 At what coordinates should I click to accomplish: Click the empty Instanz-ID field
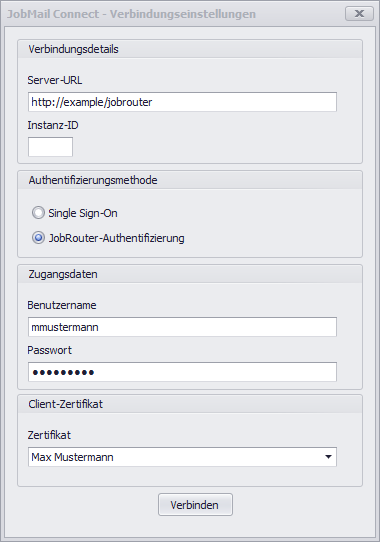point(50,147)
